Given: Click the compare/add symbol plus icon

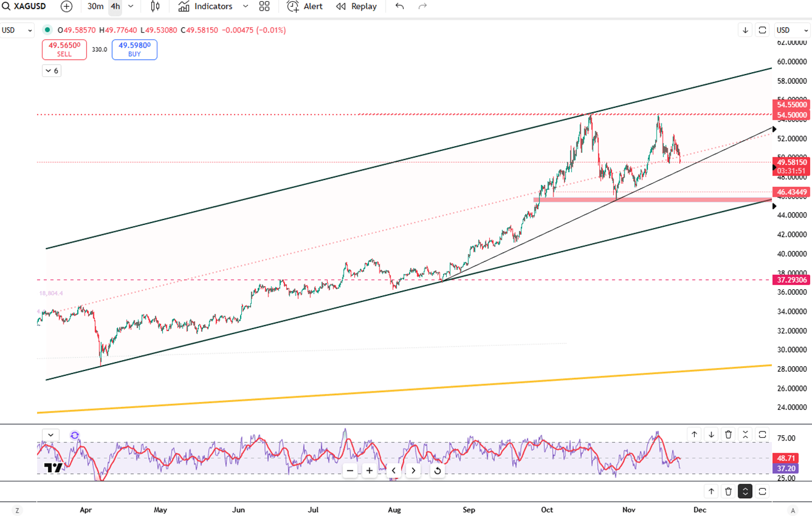Looking at the screenshot, I should pyautogui.click(x=67, y=6).
